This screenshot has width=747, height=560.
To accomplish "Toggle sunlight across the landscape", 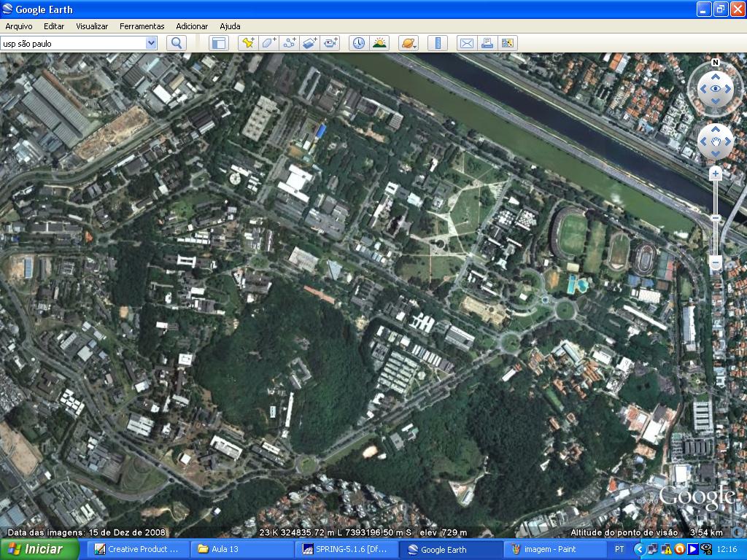I will click(x=379, y=43).
